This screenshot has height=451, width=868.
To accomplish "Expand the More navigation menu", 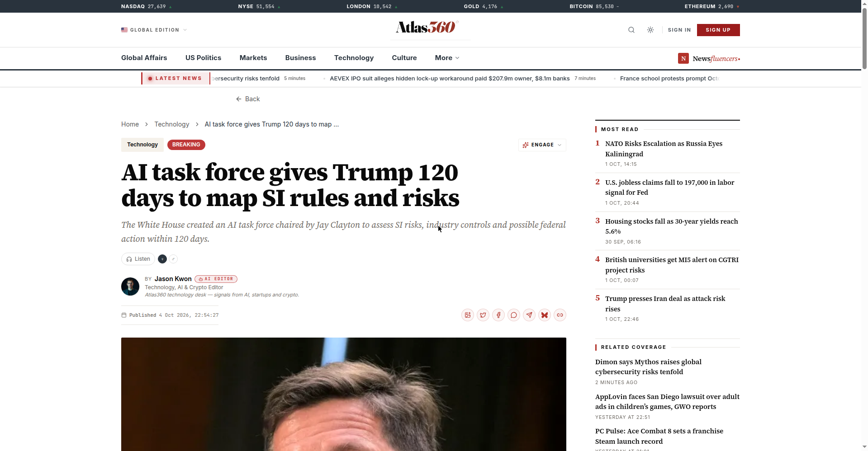I will tap(447, 58).
